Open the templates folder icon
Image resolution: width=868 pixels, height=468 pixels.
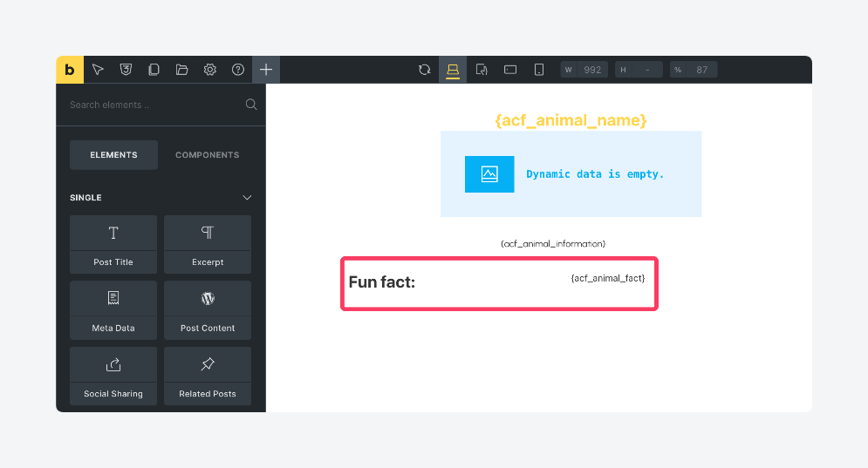181,70
